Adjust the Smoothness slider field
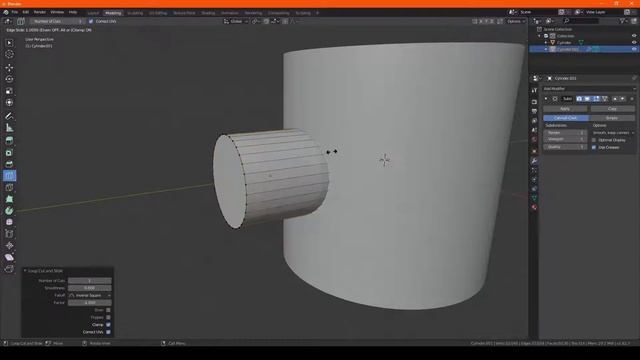Viewport: 640px width, 360px height. [89, 288]
